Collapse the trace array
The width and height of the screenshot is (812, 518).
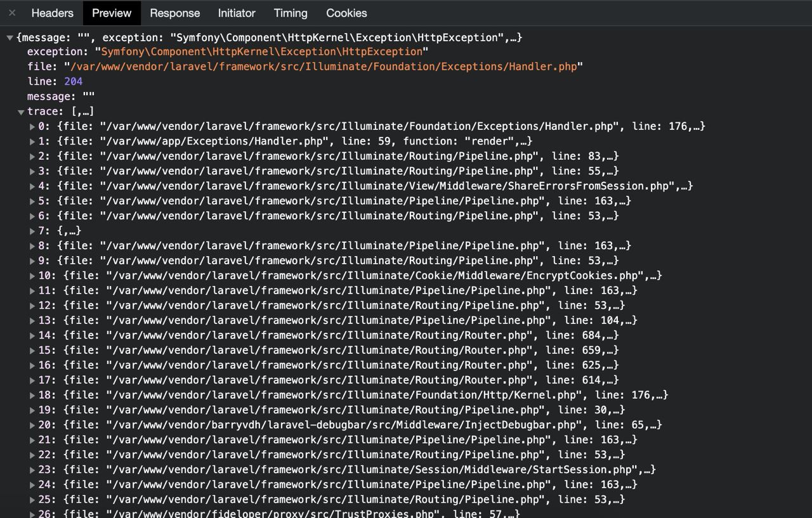tap(21, 112)
